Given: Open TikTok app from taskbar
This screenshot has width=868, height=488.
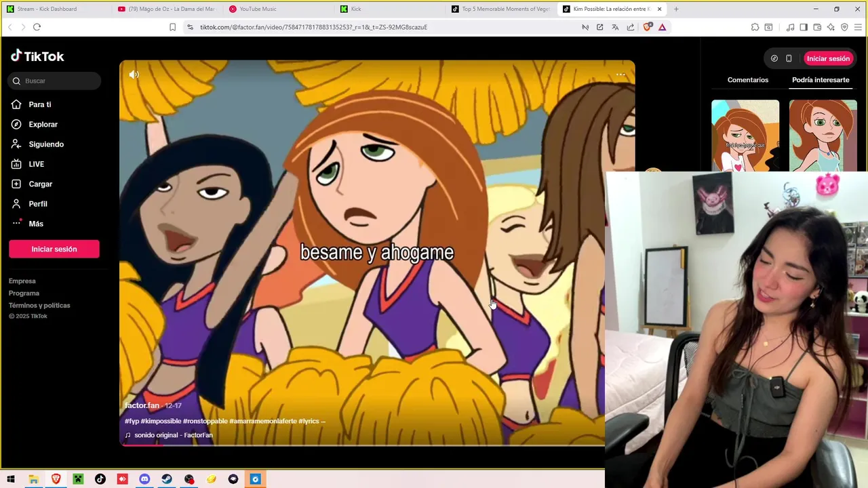Looking at the screenshot, I should point(100,479).
